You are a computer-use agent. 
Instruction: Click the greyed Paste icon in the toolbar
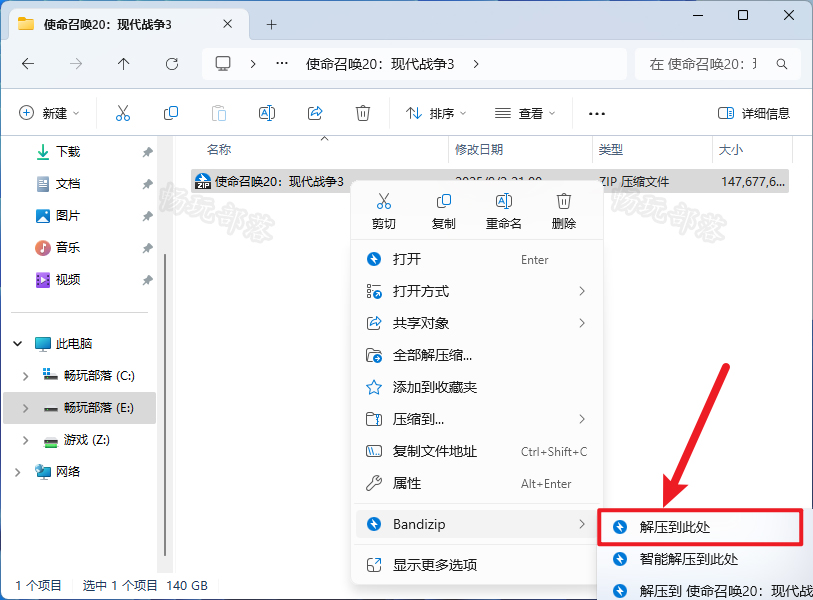click(219, 113)
